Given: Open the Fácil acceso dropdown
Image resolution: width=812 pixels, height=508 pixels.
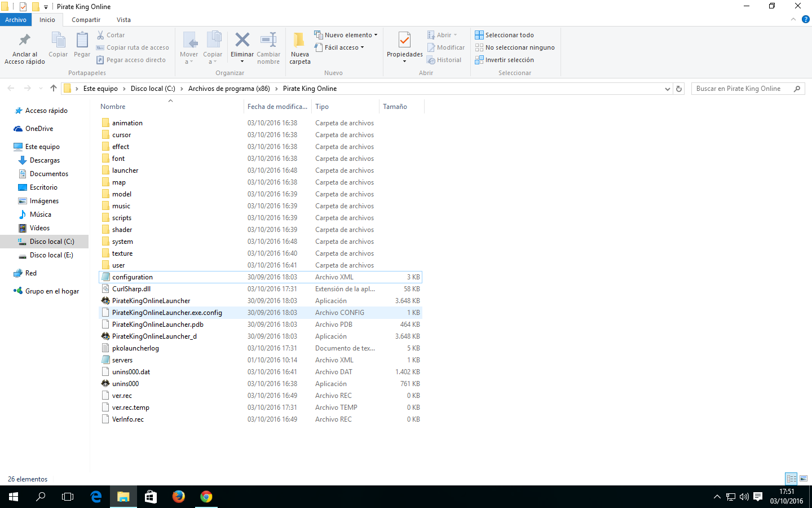Looking at the screenshot, I should [339, 47].
